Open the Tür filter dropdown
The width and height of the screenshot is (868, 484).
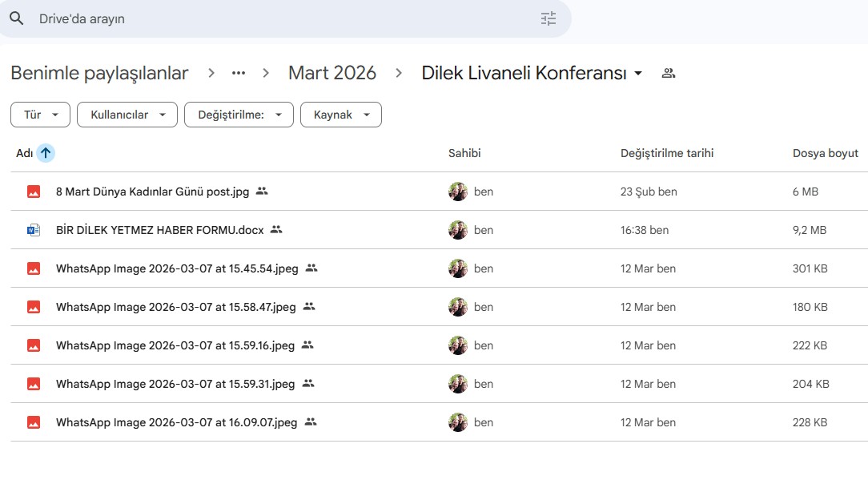40,115
